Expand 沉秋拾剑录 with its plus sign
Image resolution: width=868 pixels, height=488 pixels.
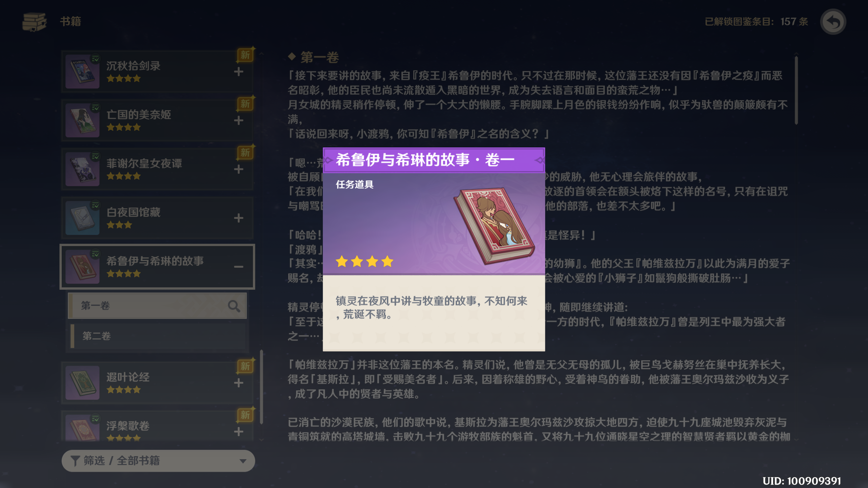point(239,72)
